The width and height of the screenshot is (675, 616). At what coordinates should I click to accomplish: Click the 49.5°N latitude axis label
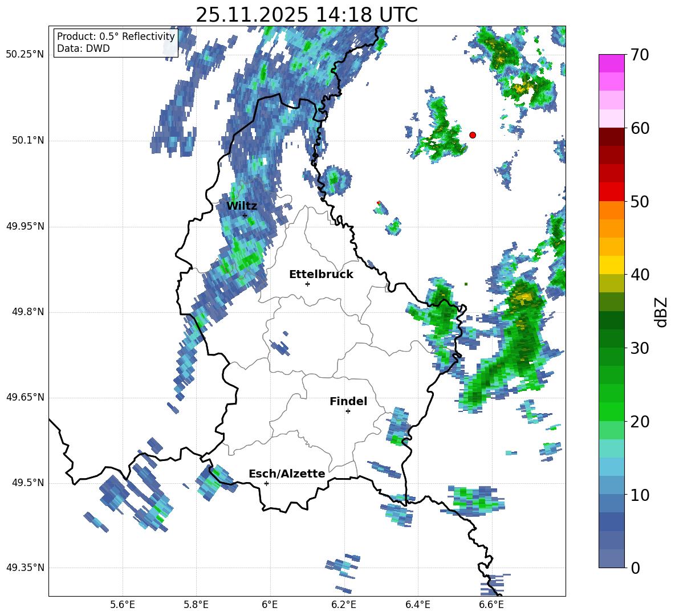pos(27,483)
